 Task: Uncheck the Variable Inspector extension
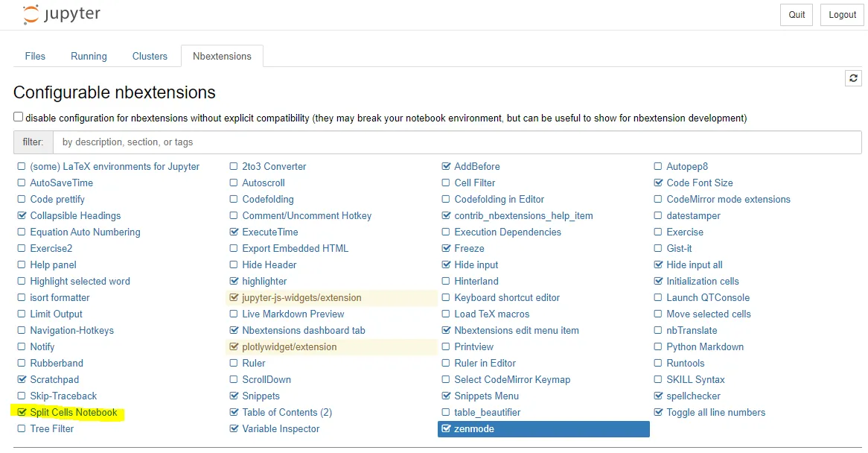pyautogui.click(x=234, y=429)
